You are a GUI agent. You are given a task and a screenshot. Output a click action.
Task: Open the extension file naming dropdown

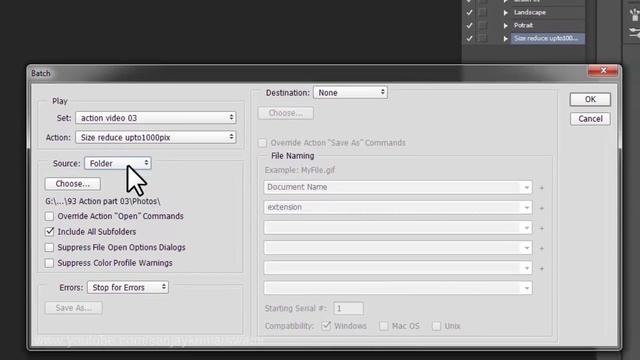[398, 207]
